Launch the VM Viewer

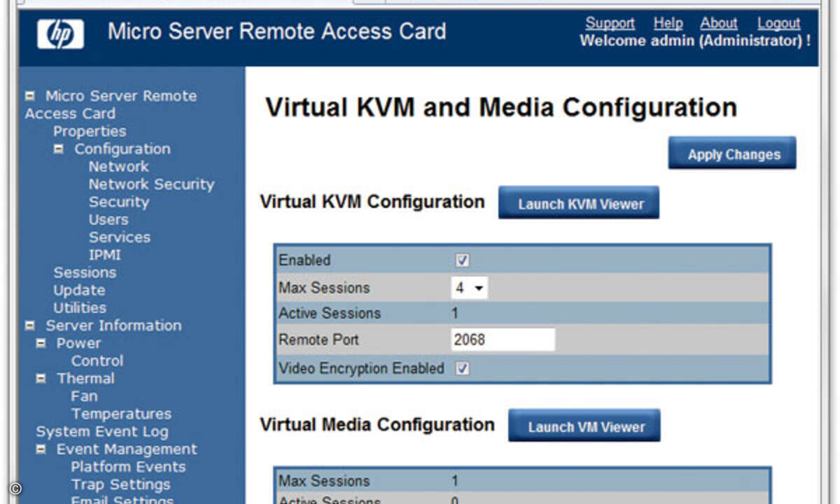[584, 426]
